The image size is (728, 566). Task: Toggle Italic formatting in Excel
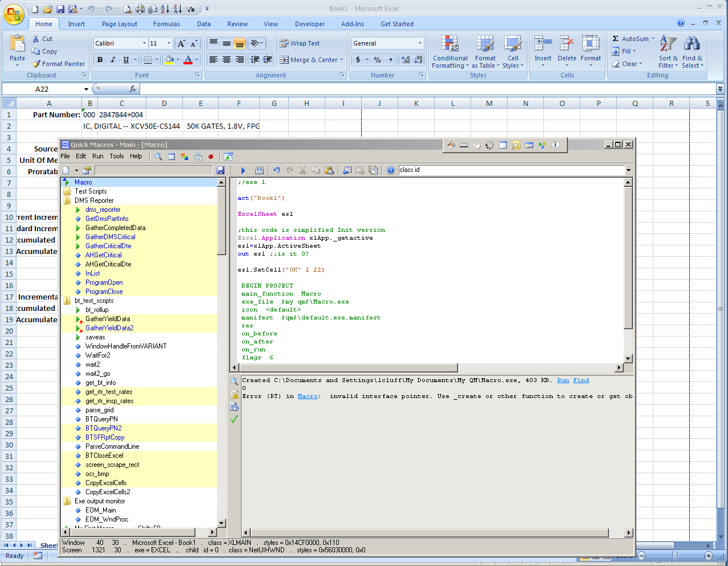(113, 60)
